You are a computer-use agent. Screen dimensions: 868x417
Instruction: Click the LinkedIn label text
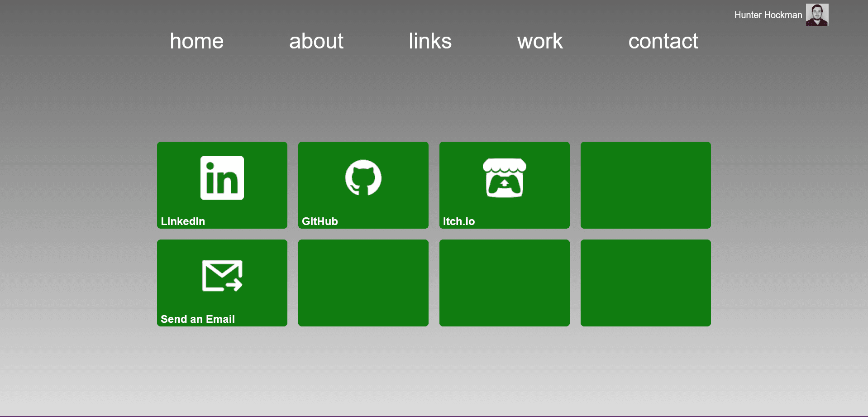[183, 221]
